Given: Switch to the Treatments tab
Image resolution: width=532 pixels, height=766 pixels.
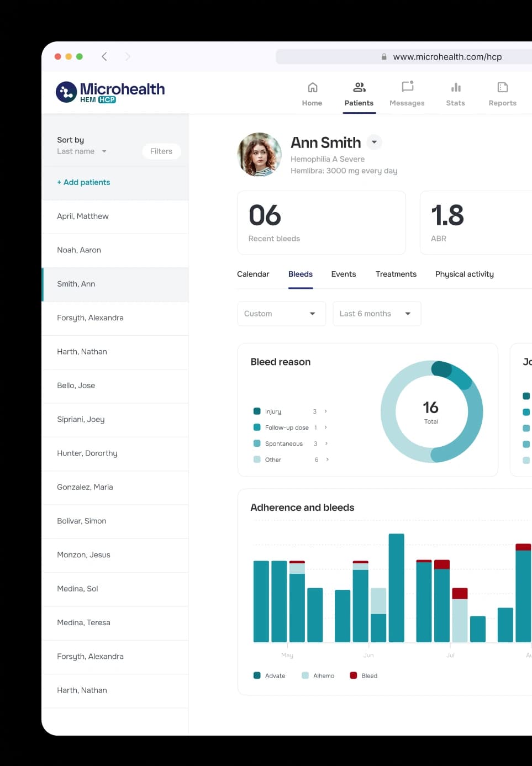Looking at the screenshot, I should click(396, 274).
